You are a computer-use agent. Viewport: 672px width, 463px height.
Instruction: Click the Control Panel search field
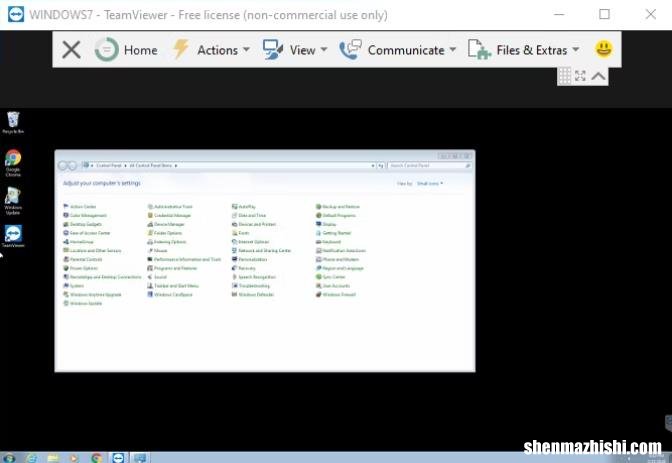429,165
